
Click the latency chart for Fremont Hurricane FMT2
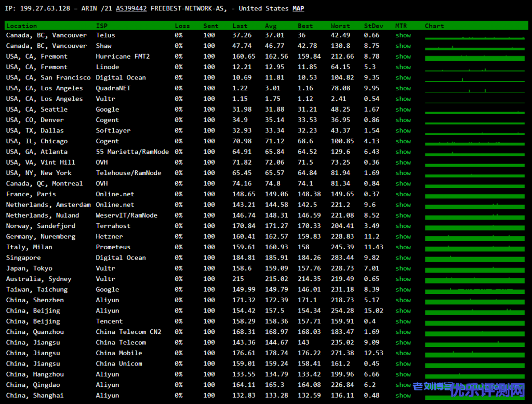pos(474,57)
